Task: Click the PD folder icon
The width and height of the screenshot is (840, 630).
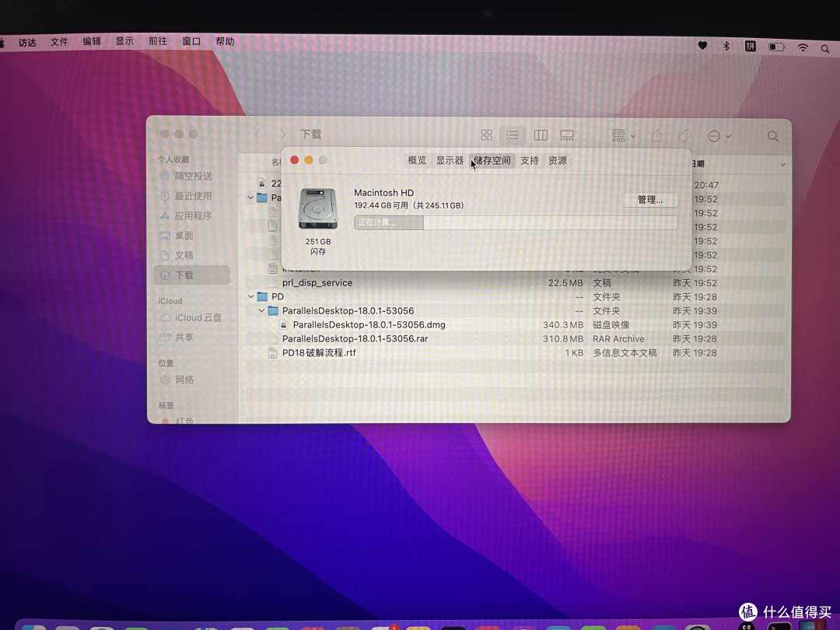Action: tap(262, 297)
